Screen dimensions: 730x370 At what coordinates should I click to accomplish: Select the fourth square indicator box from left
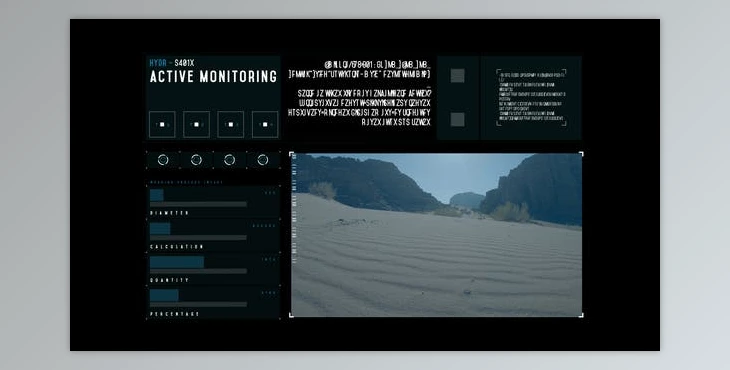(x=265, y=124)
